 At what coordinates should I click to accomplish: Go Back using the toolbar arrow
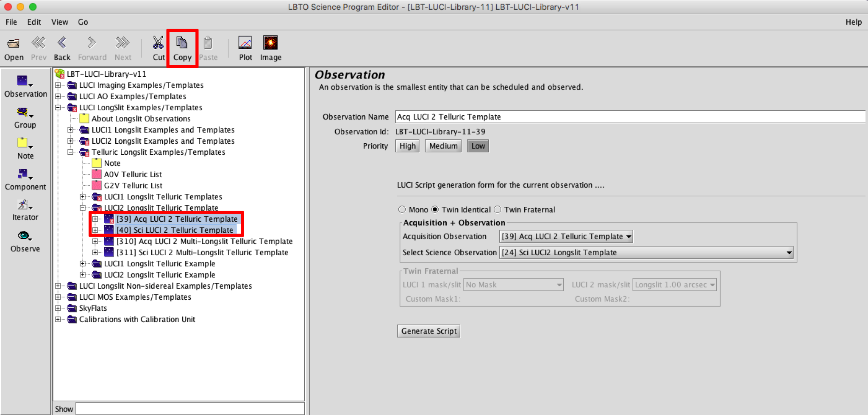point(62,48)
